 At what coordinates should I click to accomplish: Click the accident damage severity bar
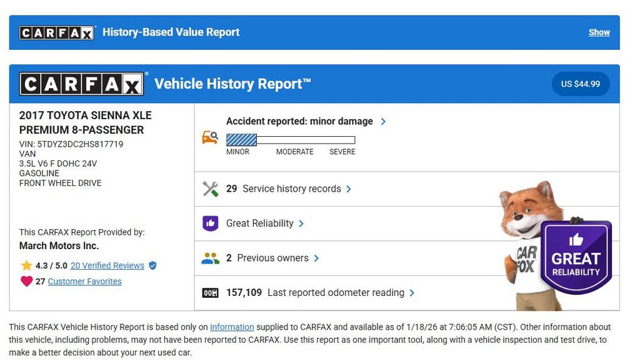(291, 140)
